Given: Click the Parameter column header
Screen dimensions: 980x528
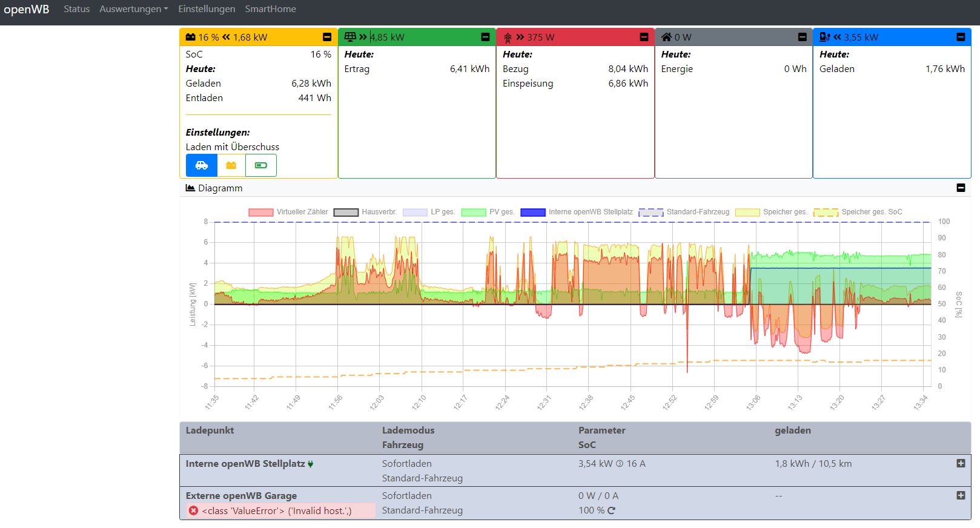Looking at the screenshot, I should click(601, 431).
